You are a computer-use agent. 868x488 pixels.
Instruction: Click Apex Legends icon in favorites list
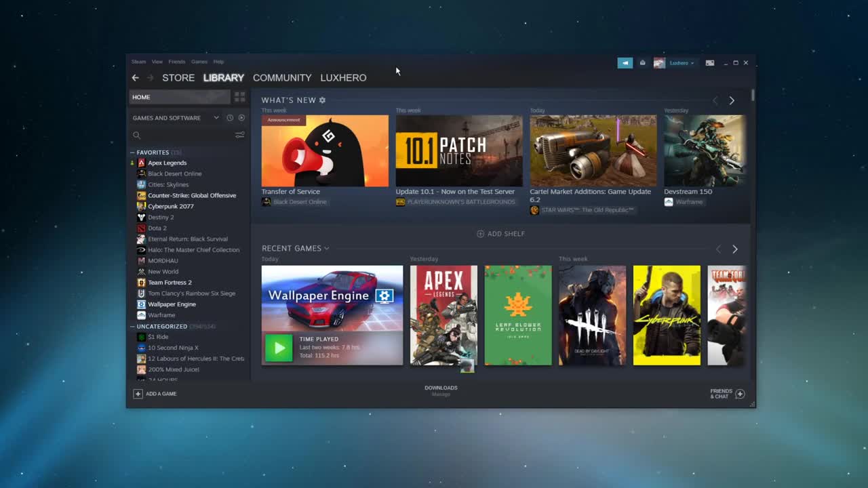pyautogui.click(x=141, y=163)
